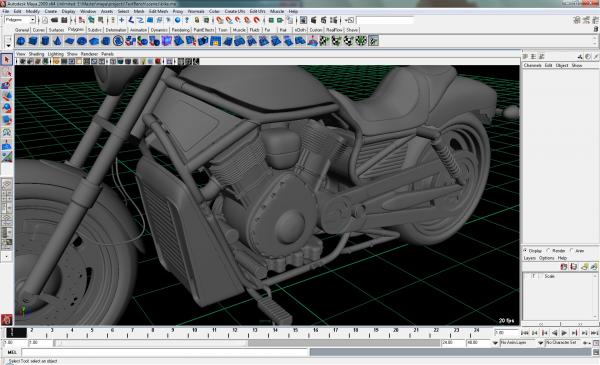
Task: Open the Layers menu in Layer Editor
Action: [x=530, y=258]
